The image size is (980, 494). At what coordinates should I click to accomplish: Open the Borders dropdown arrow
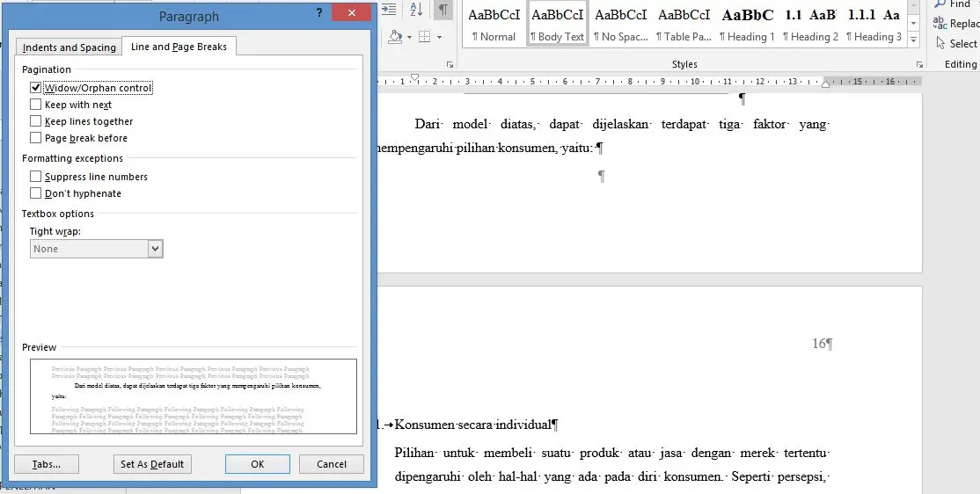[x=439, y=38]
